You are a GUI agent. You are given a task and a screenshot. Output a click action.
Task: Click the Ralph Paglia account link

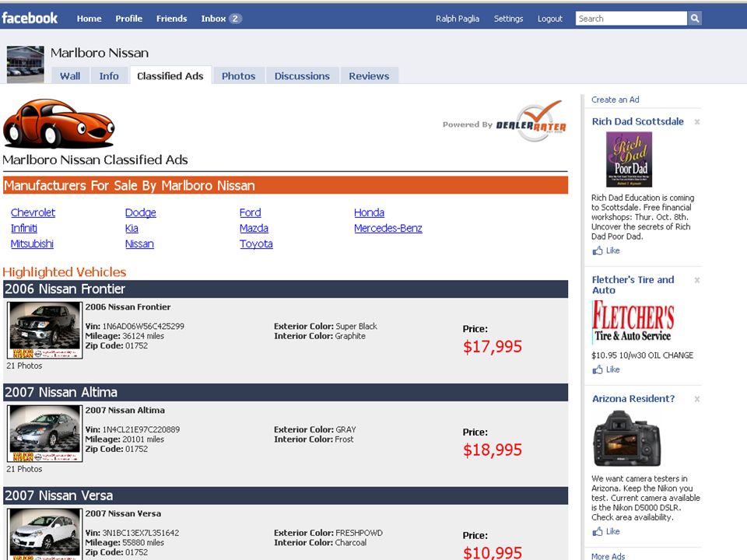coord(458,19)
